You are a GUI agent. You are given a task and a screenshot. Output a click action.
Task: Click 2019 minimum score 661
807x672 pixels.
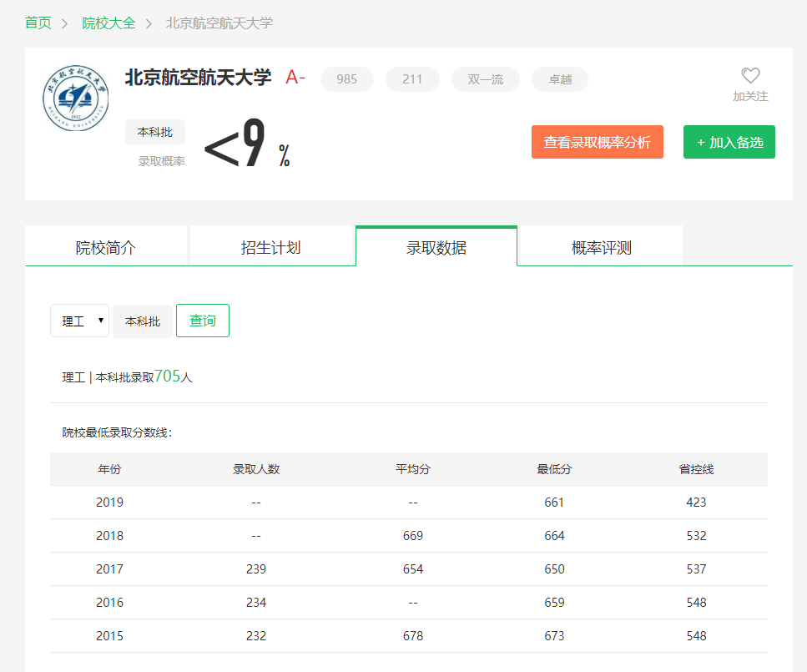point(554,502)
